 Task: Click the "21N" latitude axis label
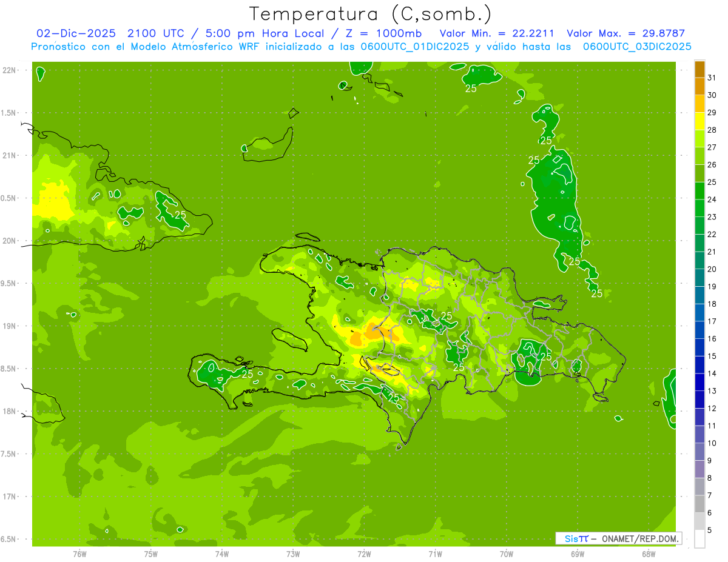tap(9, 155)
